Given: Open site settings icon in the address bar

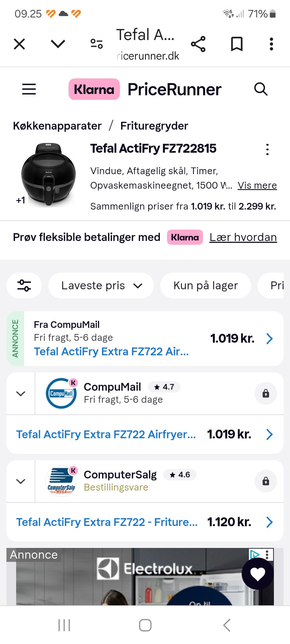Looking at the screenshot, I should tap(97, 44).
